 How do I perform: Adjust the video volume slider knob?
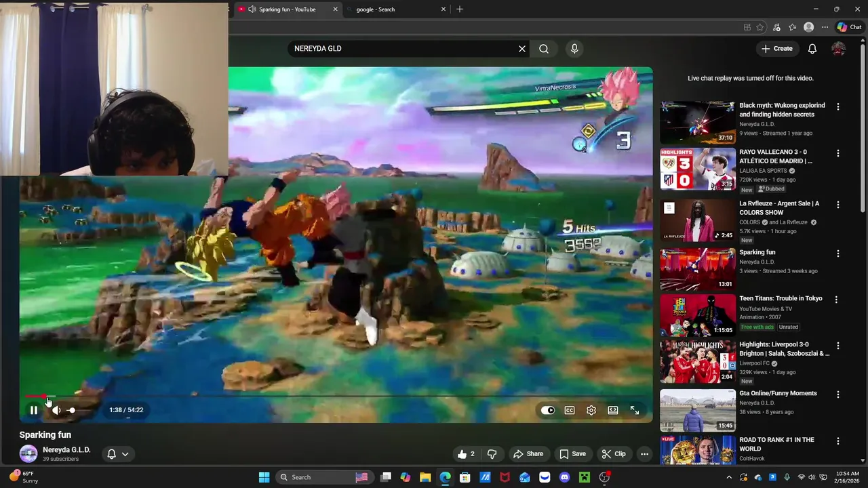coord(71,410)
